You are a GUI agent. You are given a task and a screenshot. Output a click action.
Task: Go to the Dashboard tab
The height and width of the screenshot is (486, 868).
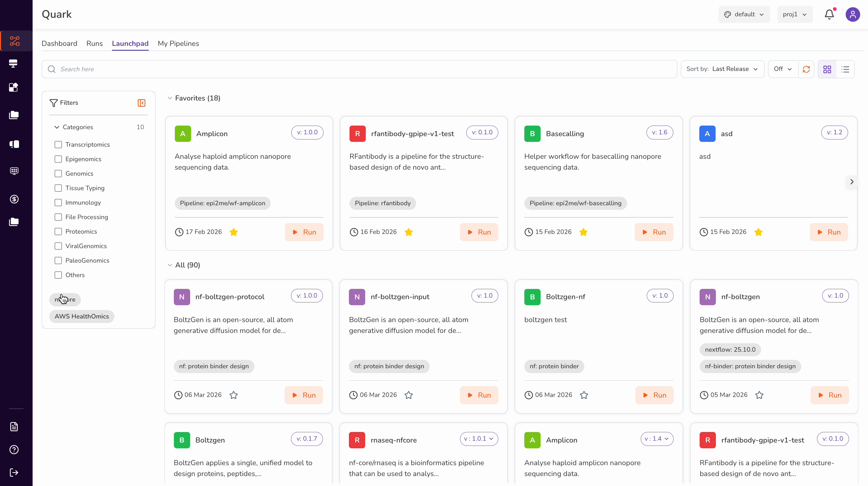pyautogui.click(x=59, y=43)
